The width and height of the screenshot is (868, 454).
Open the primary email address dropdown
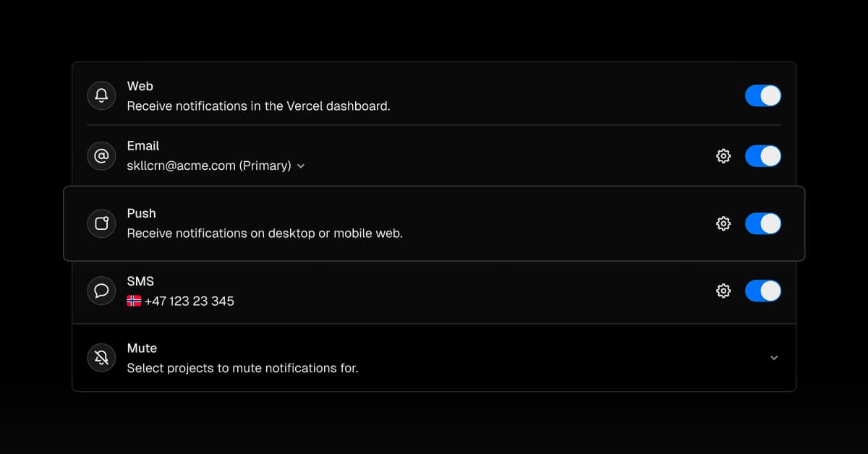click(x=301, y=166)
